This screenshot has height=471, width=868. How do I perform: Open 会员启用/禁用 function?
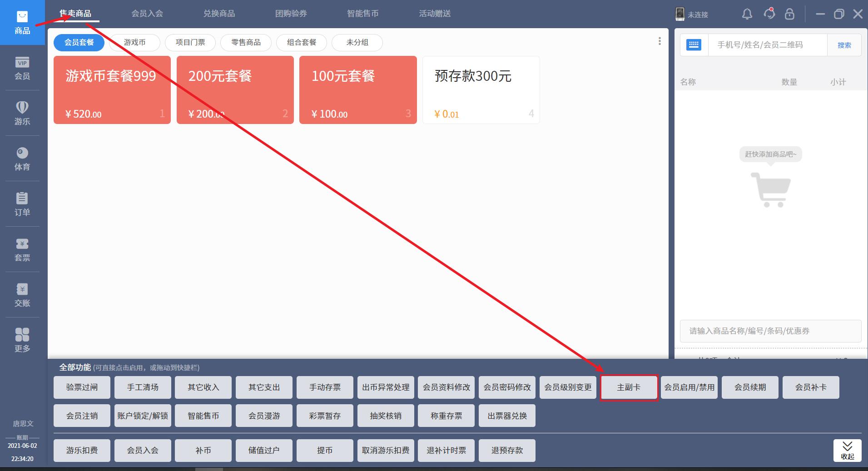[689, 387]
